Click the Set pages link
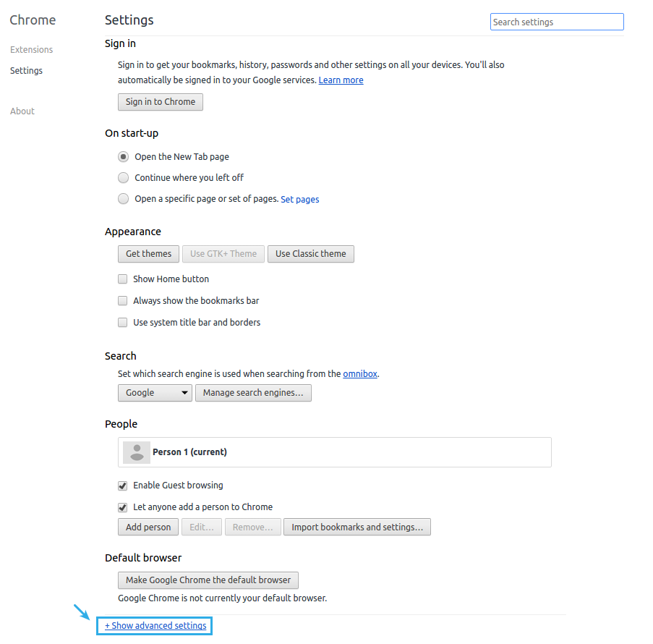Screen dimensions: 653x644 [x=299, y=200]
